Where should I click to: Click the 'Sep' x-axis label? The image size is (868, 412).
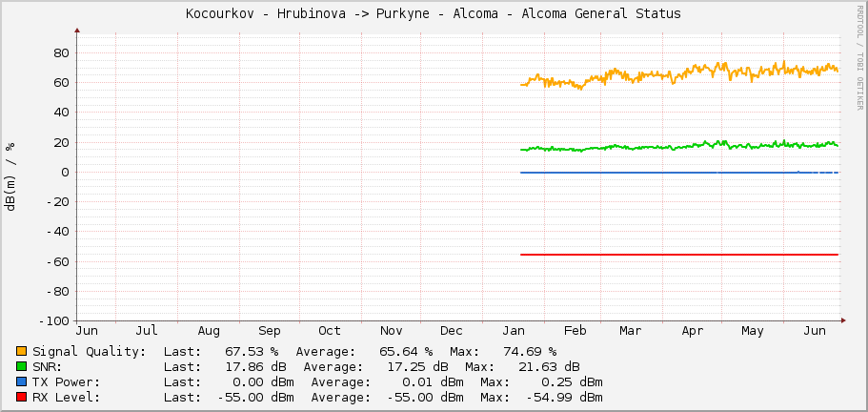pos(270,331)
